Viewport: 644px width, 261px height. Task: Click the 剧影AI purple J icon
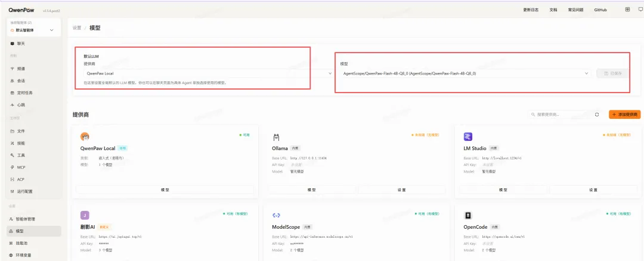pos(85,215)
